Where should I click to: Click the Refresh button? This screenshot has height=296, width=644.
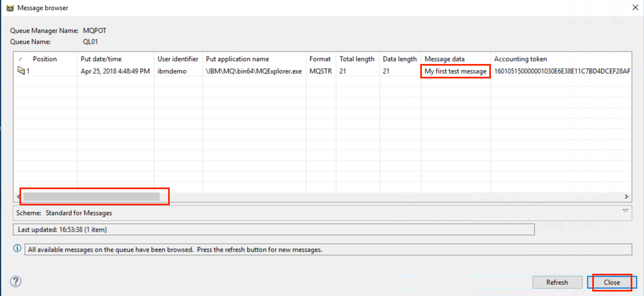(557, 283)
